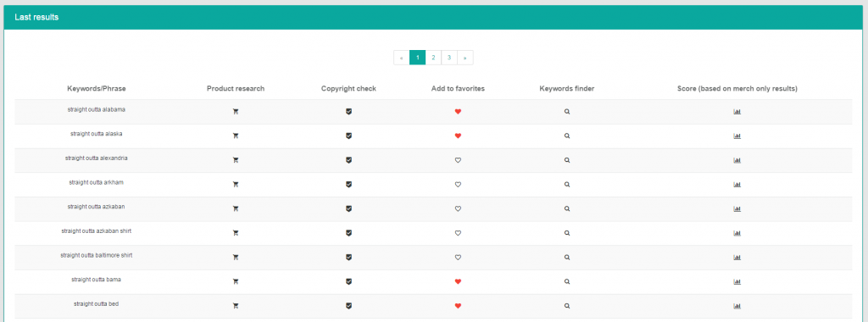
Task: View score chart for straight outta bama
Action: point(737,281)
